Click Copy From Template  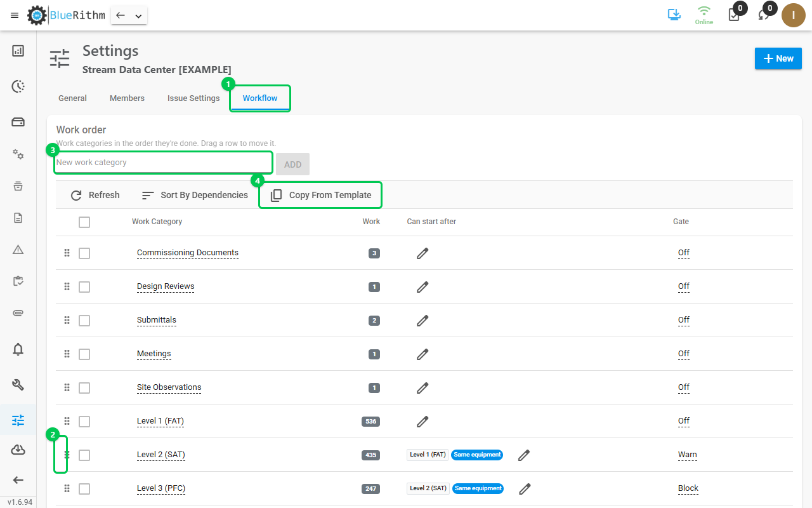[321, 195]
